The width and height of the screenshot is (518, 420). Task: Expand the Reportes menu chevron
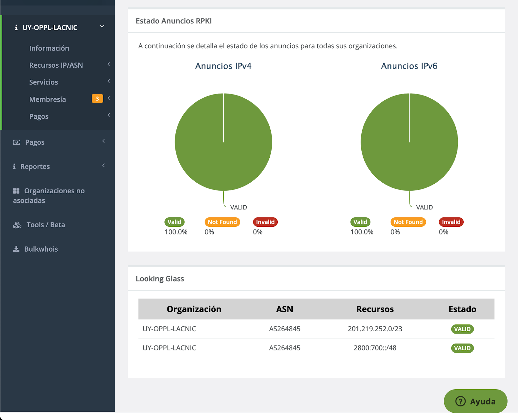click(x=104, y=165)
